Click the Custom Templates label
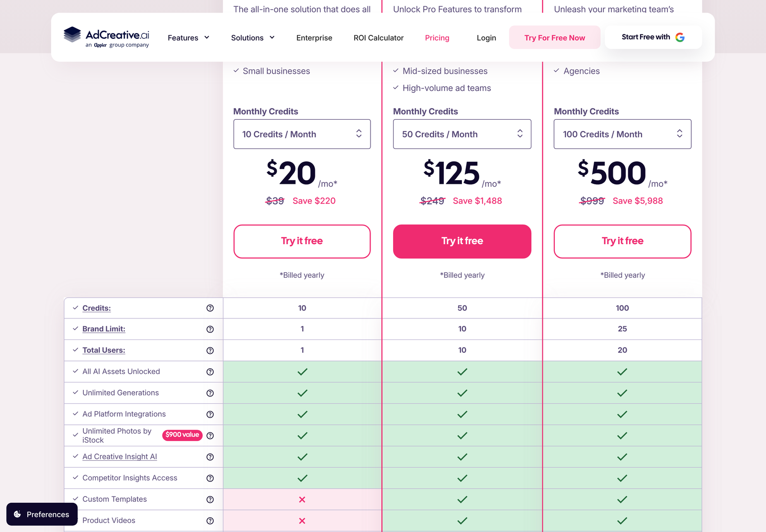 pos(114,499)
